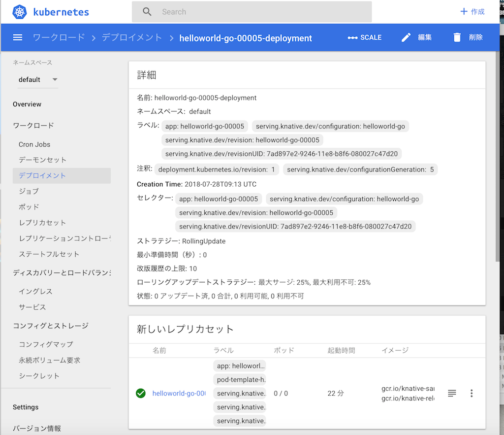Open the SCALE resizing control
This screenshot has height=435, width=504.
tap(364, 37)
